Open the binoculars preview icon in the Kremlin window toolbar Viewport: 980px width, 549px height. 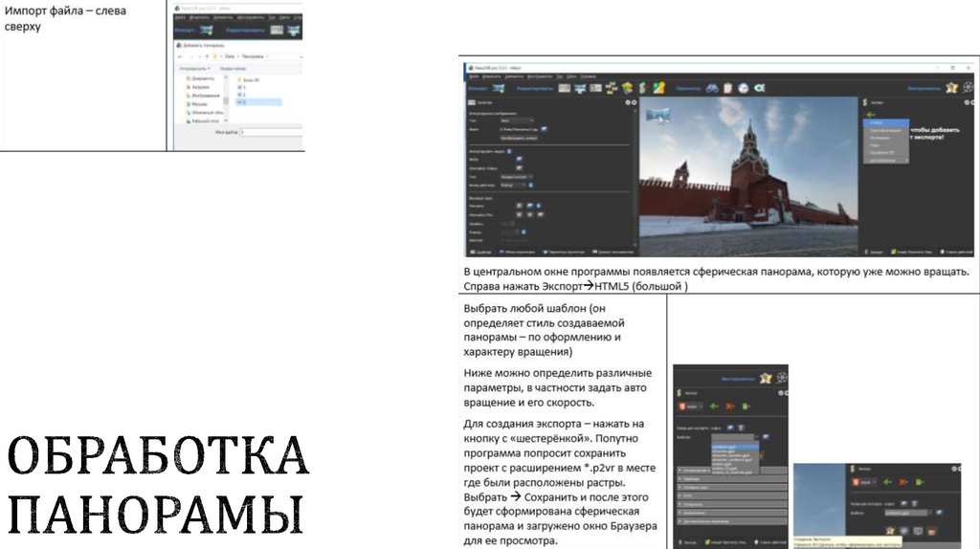click(712, 88)
